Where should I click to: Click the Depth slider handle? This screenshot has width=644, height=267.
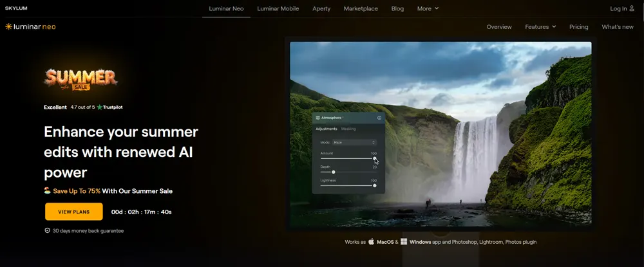pos(333,172)
